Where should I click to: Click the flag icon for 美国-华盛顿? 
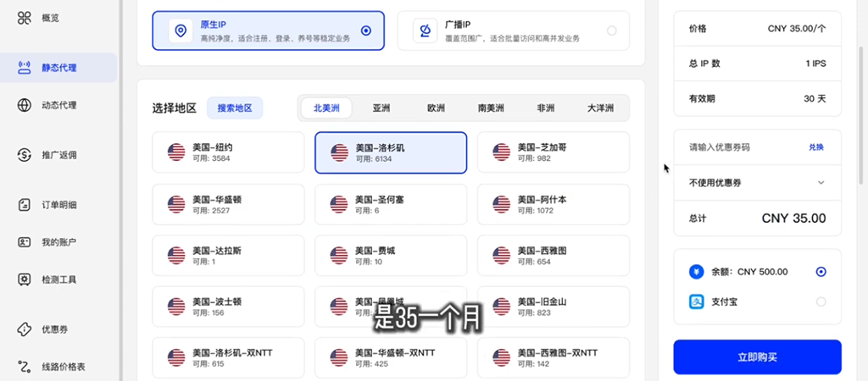click(176, 204)
